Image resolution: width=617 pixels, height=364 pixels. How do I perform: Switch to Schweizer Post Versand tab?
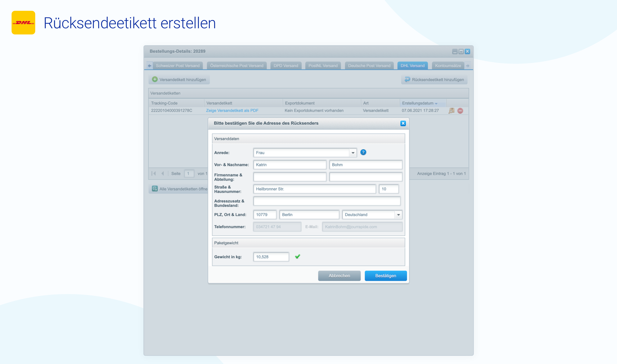point(178,66)
